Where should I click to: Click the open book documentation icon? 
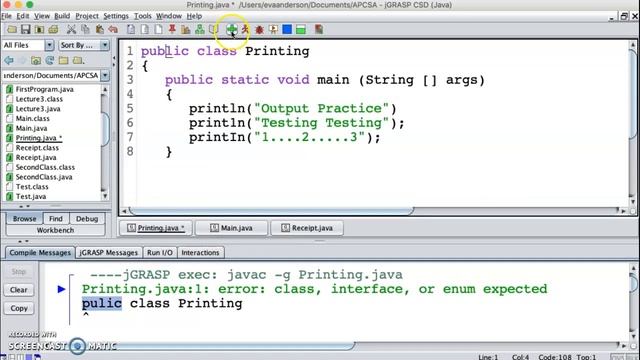point(213,29)
